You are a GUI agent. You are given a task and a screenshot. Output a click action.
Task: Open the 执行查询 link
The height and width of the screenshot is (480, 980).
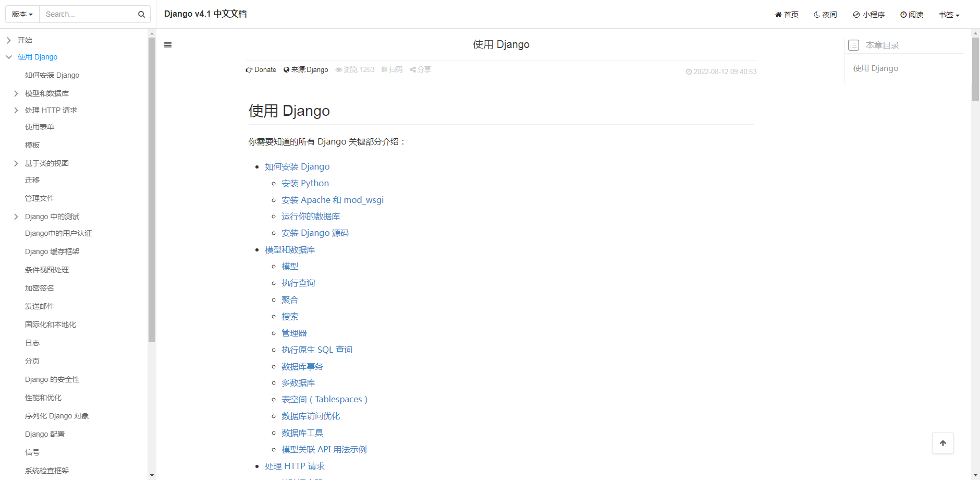298,283
